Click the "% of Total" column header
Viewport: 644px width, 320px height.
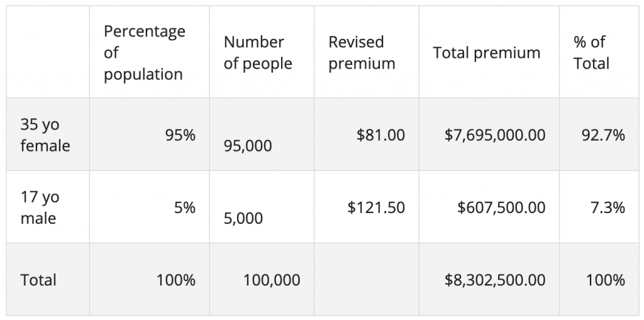click(591, 53)
